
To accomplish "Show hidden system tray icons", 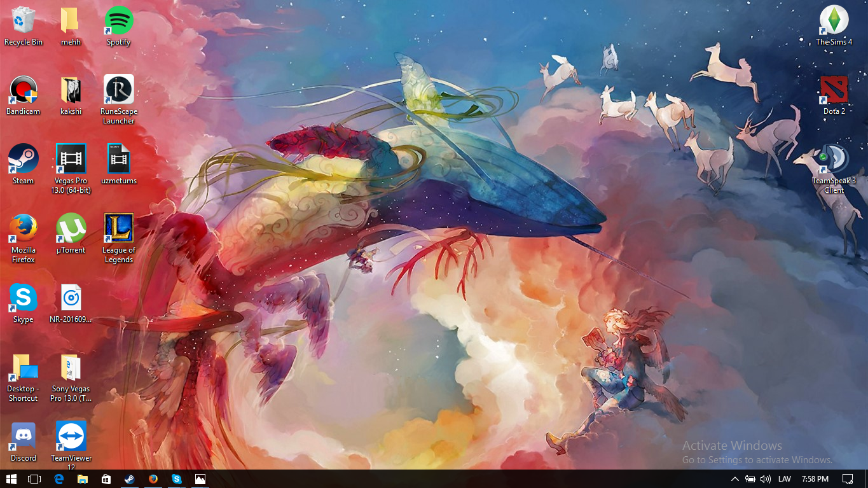I will (735, 478).
